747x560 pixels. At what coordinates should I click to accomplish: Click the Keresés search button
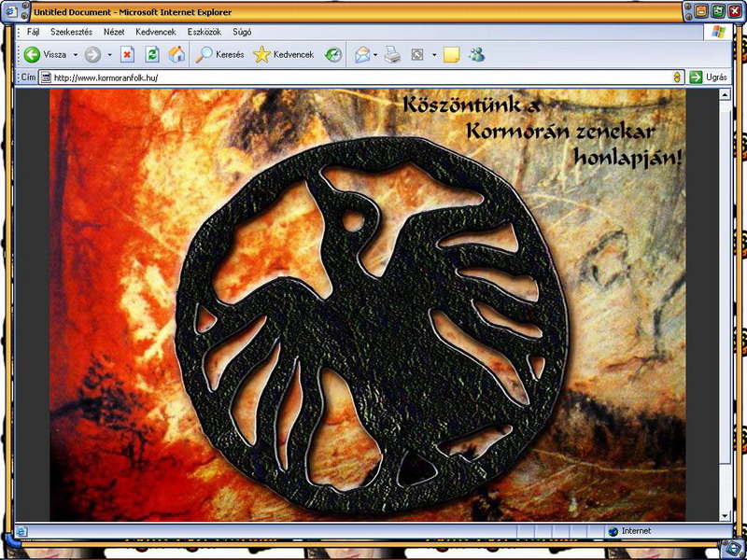point(220,55)
